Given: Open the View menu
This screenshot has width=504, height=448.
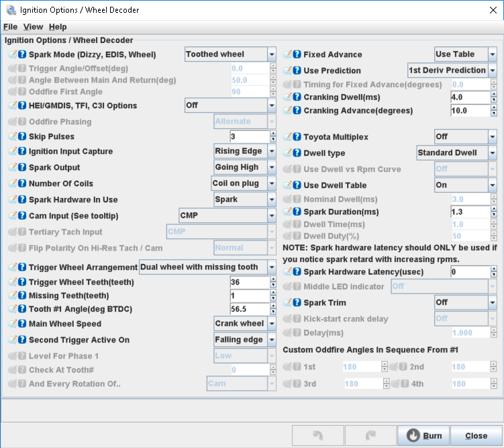Looking at the screenshot, I should point(33,27).
